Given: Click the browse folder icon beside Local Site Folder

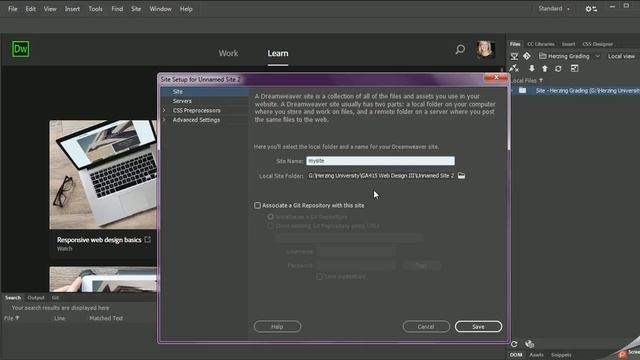Looking at the screenshot, I should point(461,176).
